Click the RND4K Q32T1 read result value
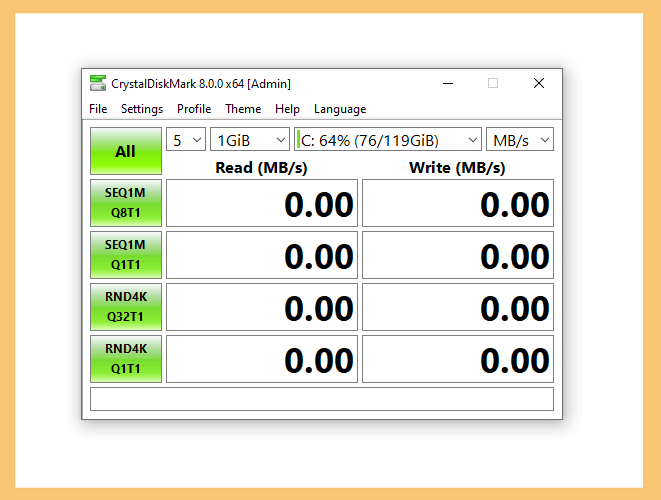Screen dimensions: 661x500 click(x=262, y=307)
